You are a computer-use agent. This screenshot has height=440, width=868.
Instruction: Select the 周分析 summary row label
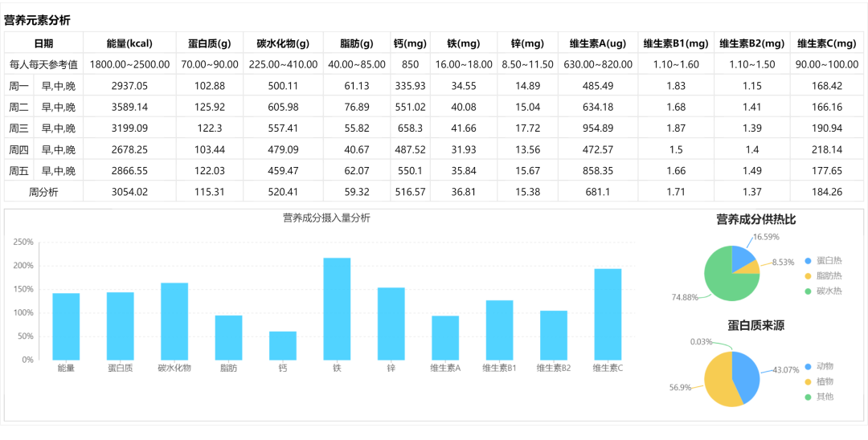coord(43,192)
